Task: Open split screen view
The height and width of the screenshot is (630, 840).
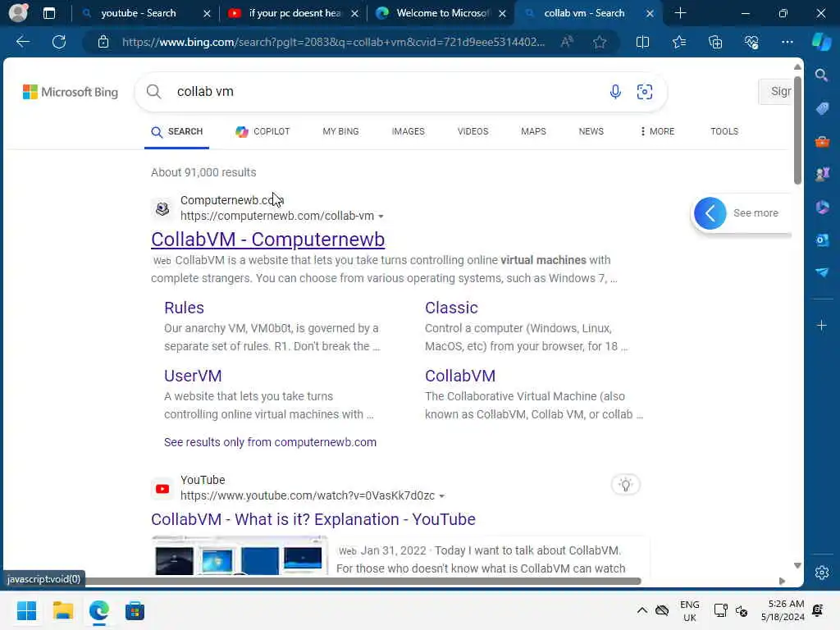Action: (642, 42)
